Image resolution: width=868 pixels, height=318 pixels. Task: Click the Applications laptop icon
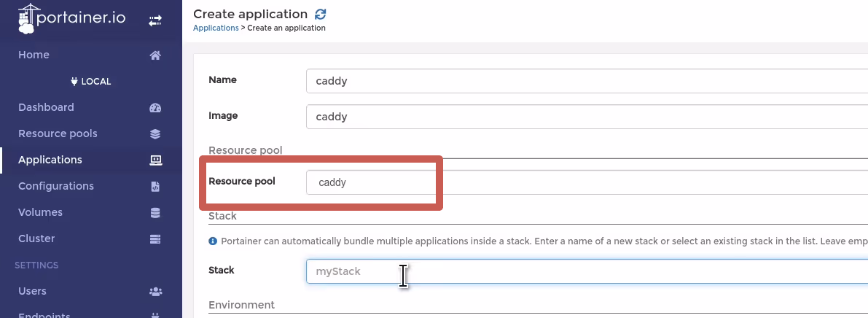(155, 160)
